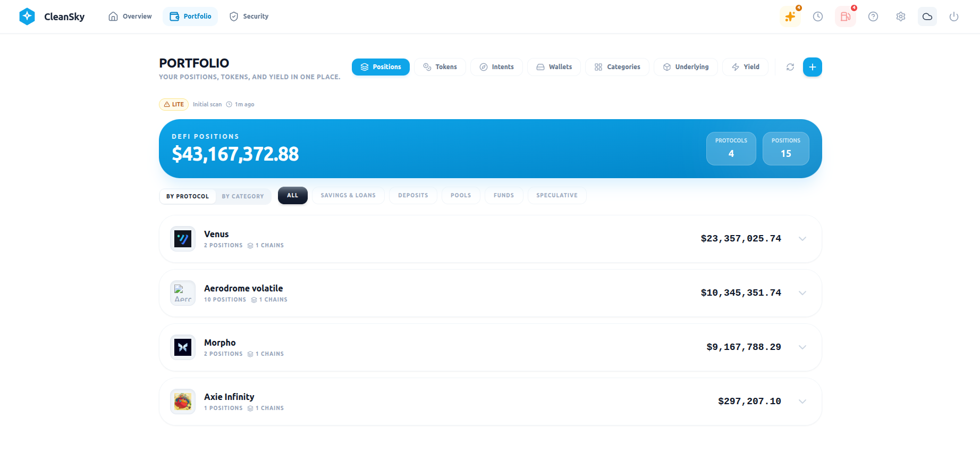Click the Morpho protocol name
980x476 pixels.
(x=220, y=343)
